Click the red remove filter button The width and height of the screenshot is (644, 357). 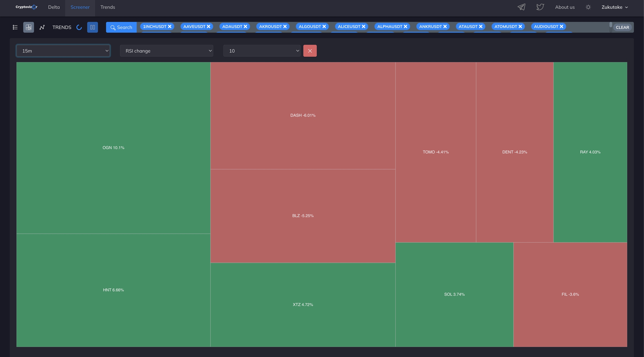[310, 51]
